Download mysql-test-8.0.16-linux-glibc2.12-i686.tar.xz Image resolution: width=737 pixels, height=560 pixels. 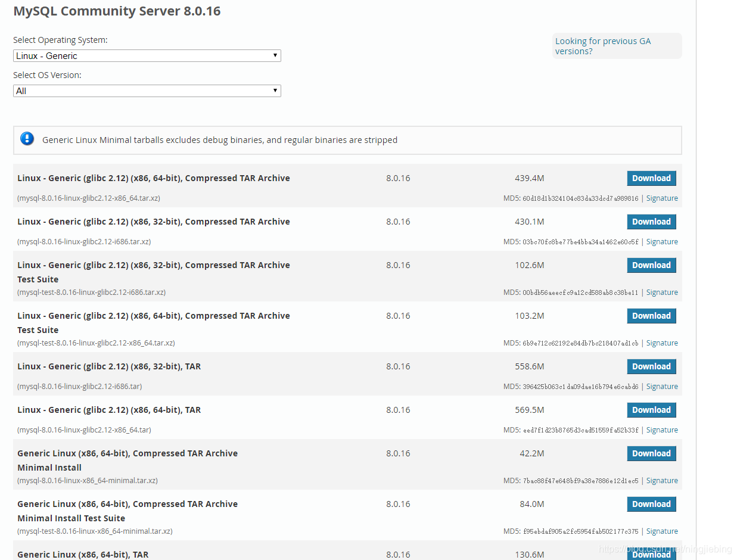[x=651, y=265]
